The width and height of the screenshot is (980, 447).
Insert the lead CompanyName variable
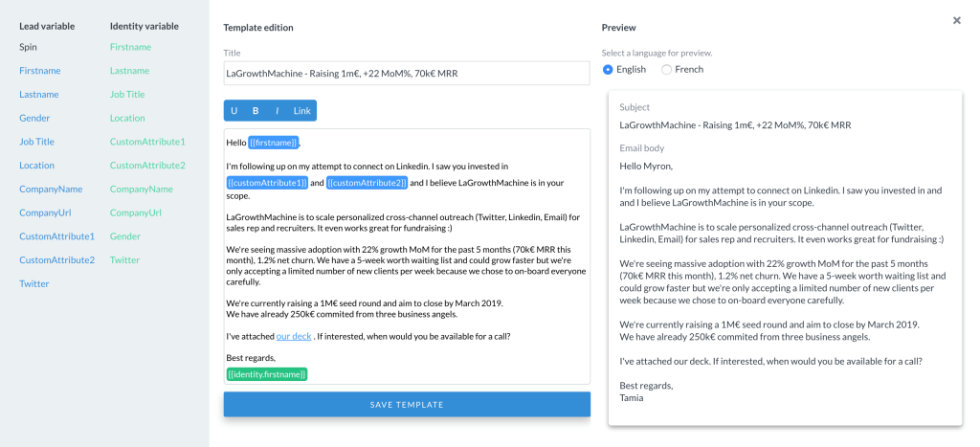click(x=51, y=190)
